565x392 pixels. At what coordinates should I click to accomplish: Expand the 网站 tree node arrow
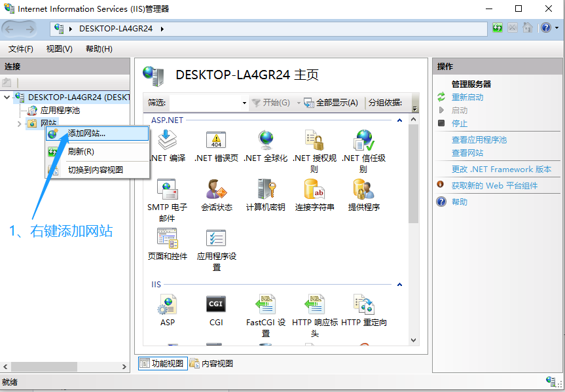coord(19,124)
